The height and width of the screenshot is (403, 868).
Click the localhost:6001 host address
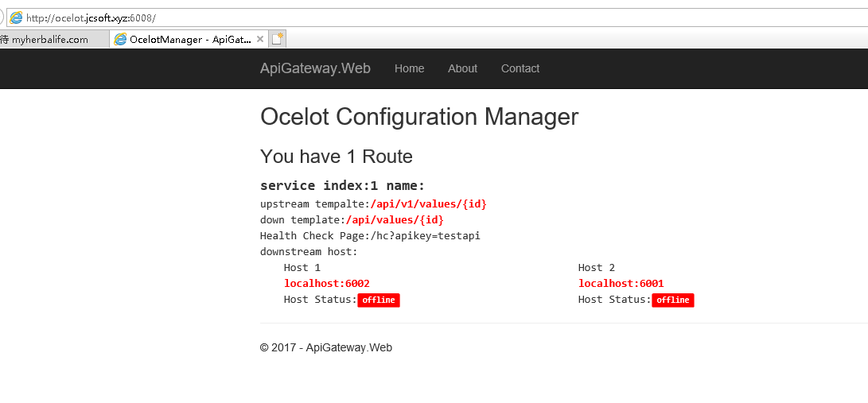621,283
